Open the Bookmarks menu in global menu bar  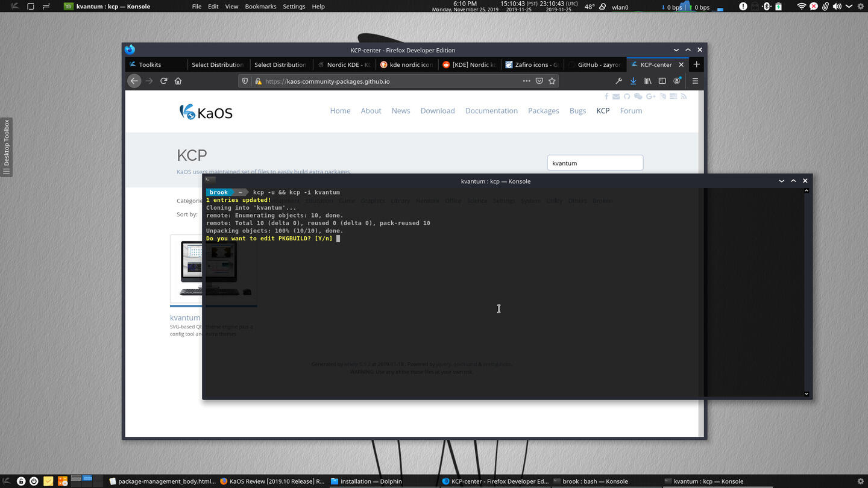pyautogui.click(x=260, y=7)
